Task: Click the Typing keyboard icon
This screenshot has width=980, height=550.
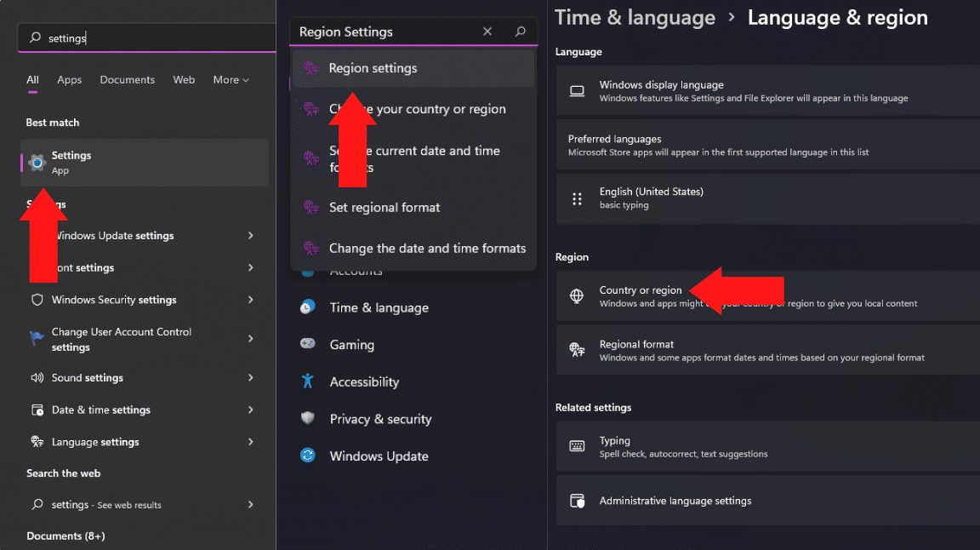Action: coord(577,446)
